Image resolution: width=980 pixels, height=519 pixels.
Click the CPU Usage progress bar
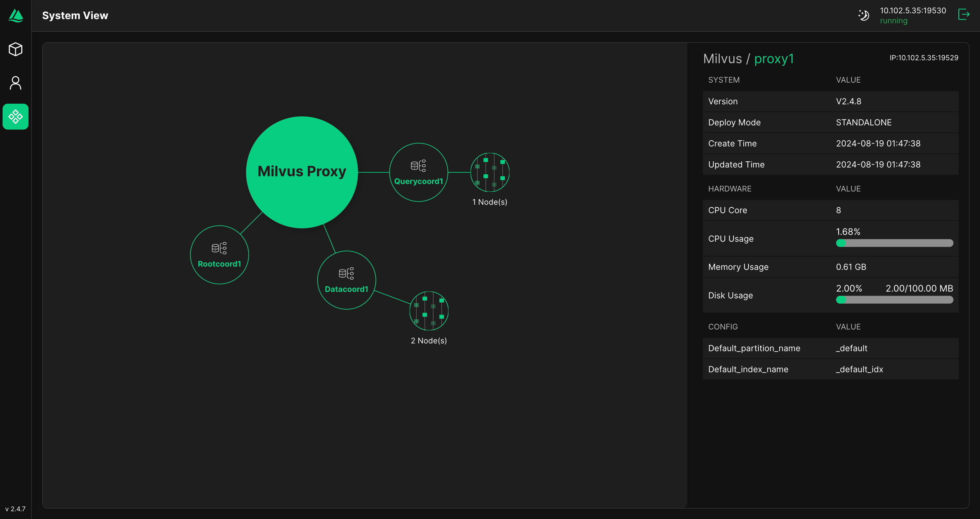[894, 243]
